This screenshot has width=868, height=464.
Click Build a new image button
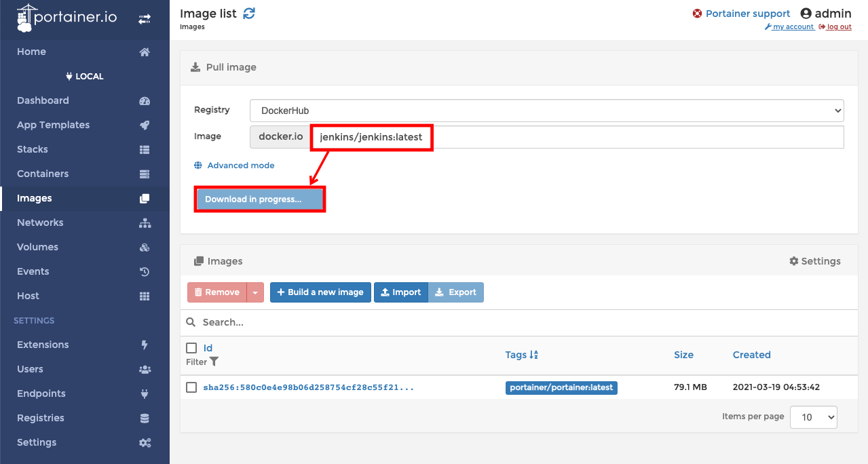pos(320,292)
